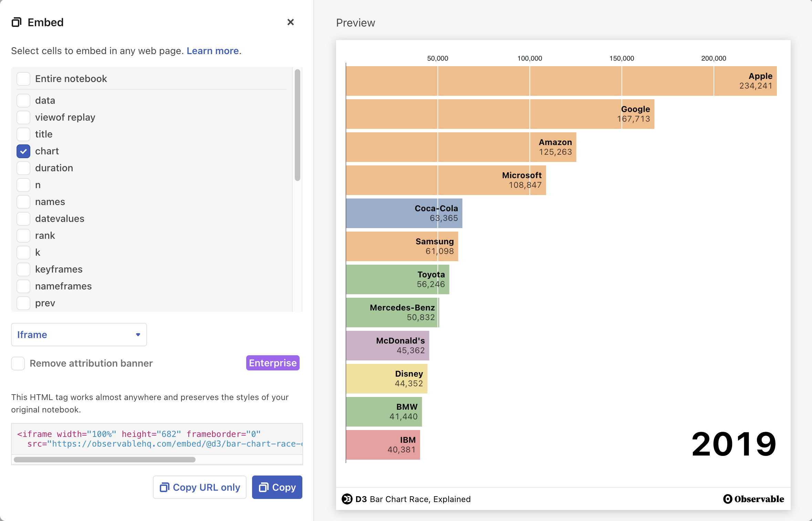Click the copy icon in the Copy button
The image size is (812, 521).
click(x=263, y=487)
